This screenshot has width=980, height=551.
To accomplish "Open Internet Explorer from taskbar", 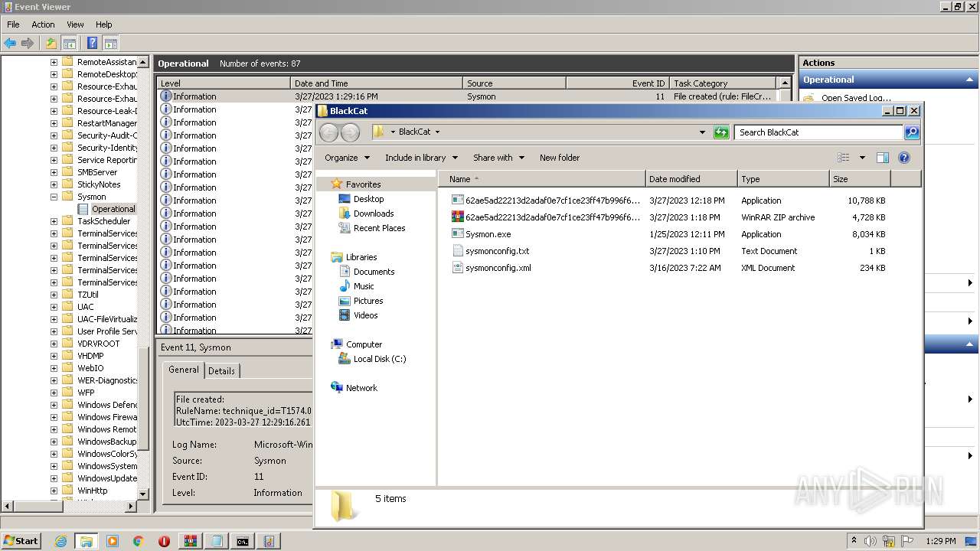I will pos(60,541).
